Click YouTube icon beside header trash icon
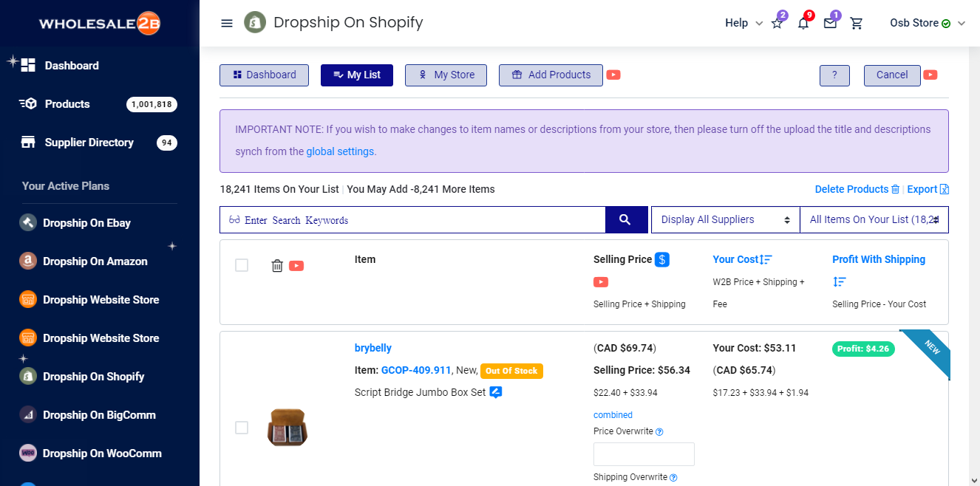Screen dimensions: 980x486 (296, 265)
